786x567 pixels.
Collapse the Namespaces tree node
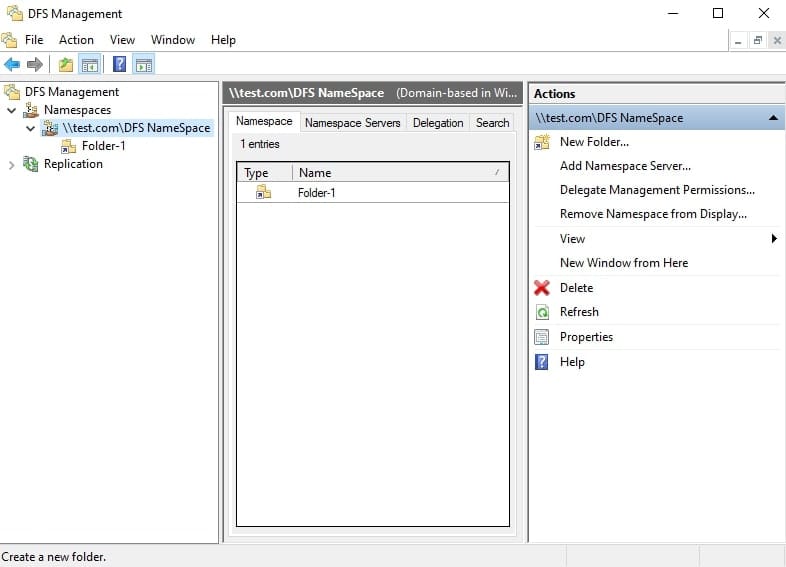point(12,110)
